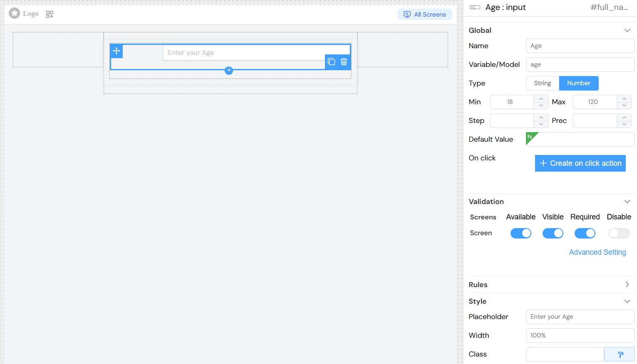Duplicate the selected Age input

[332, 61]
